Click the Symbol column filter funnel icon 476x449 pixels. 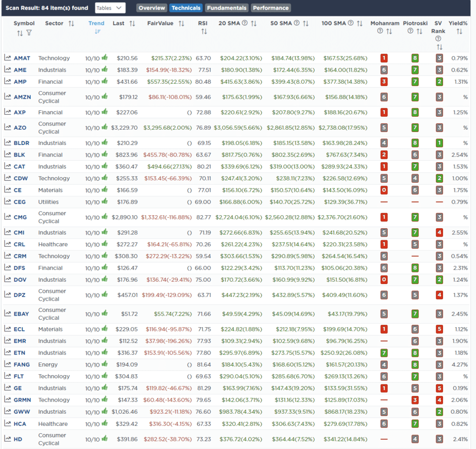point(29,33)
